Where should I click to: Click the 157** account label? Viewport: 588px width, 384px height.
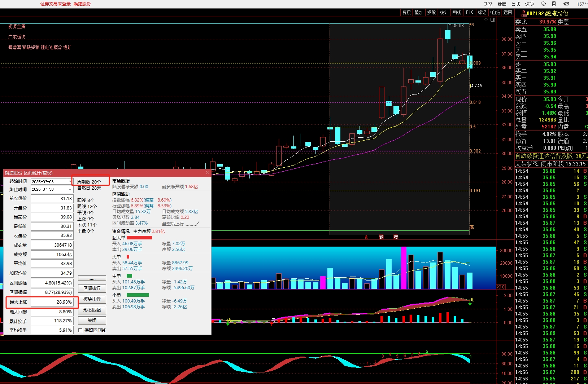pos(582,4)
